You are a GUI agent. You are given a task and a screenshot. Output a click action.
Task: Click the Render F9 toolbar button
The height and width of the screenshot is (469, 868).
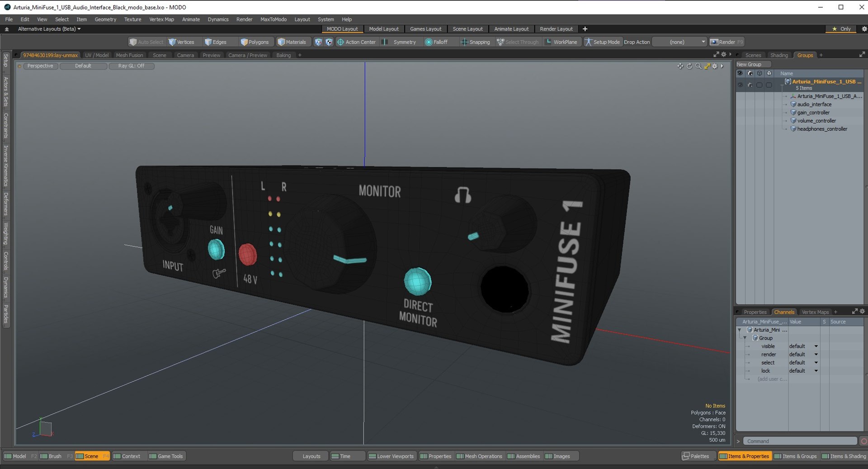pyautogui.click(x=726, y=42)
